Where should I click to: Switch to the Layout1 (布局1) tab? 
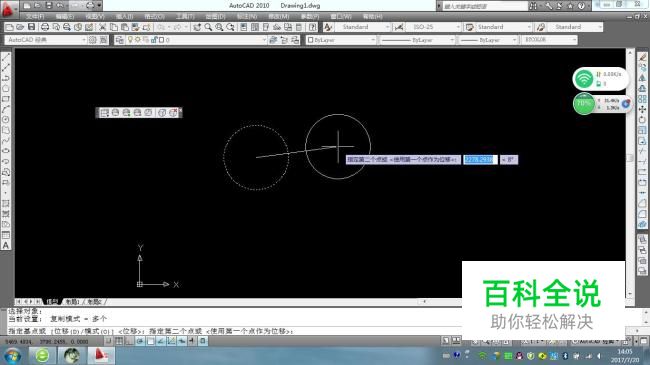coord(72,302)
